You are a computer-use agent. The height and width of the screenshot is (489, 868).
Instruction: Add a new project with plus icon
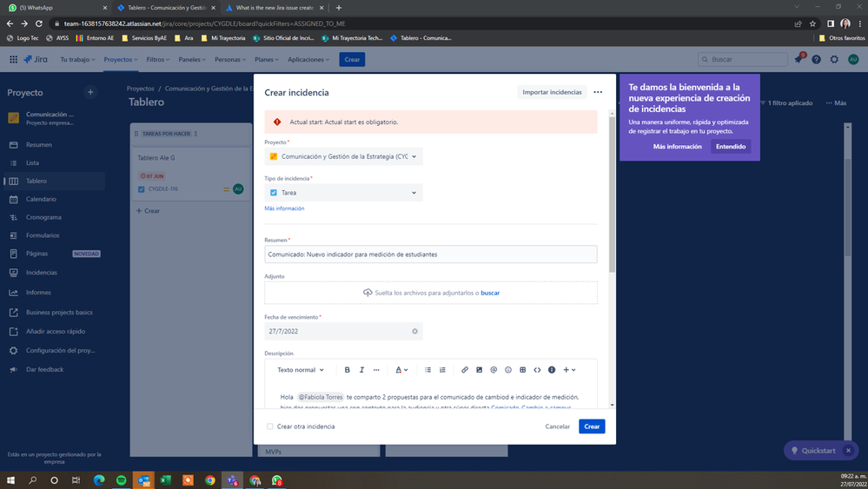click(x=90, y=92)
